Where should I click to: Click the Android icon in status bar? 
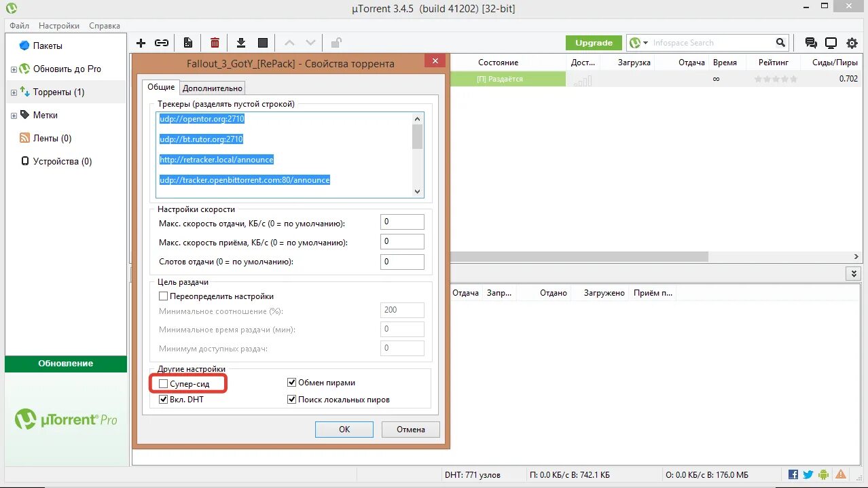[x=824, y=474]
